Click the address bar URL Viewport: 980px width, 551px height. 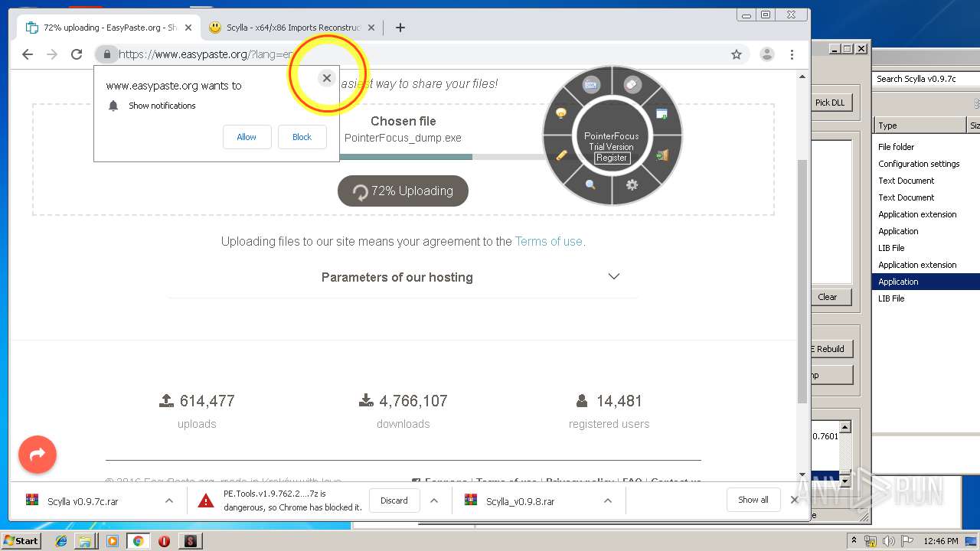tap(207, 54)
